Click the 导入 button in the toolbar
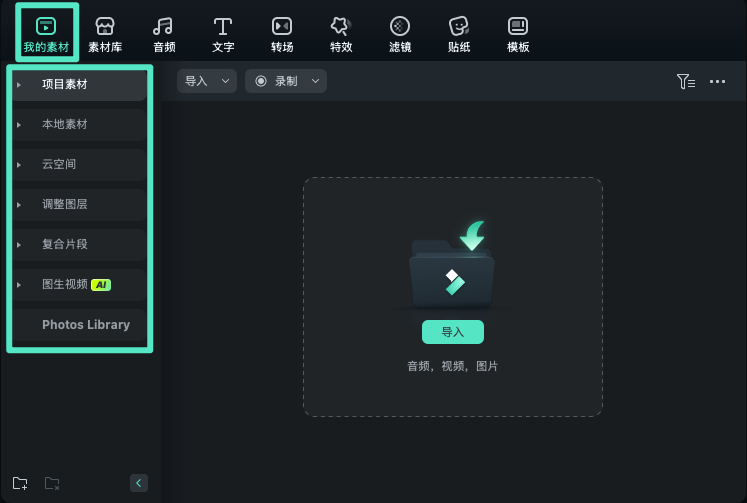Screen dimensions: 747x503 click(x=196, y=81)
